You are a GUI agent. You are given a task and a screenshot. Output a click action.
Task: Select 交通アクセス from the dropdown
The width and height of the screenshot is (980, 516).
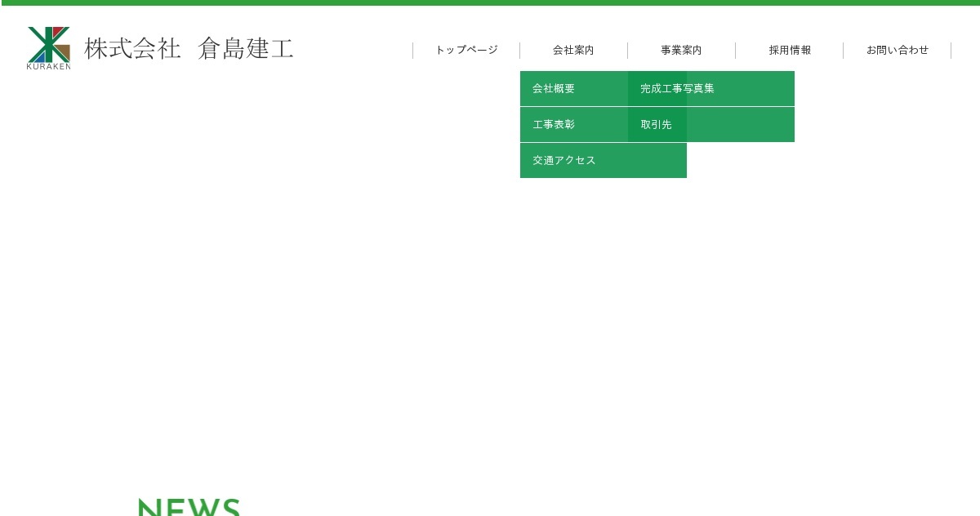pos(604,161)
